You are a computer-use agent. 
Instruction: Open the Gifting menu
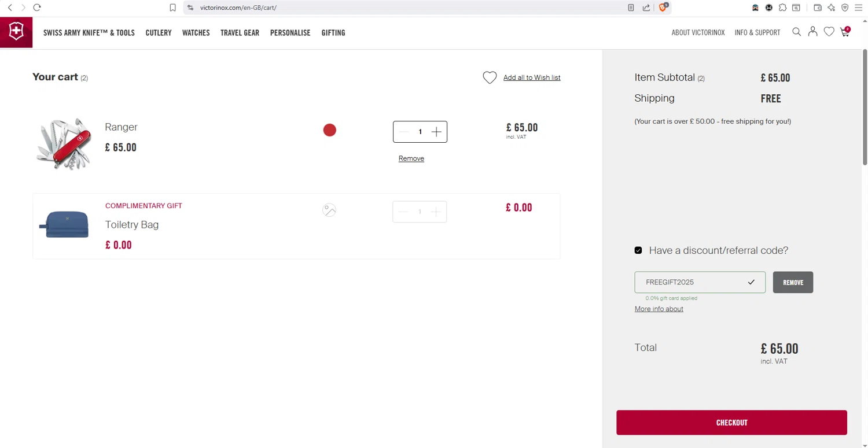pos(333,33)
